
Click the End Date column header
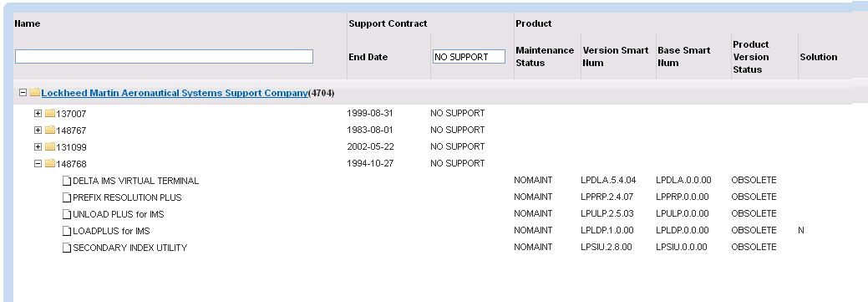point(368,57)
